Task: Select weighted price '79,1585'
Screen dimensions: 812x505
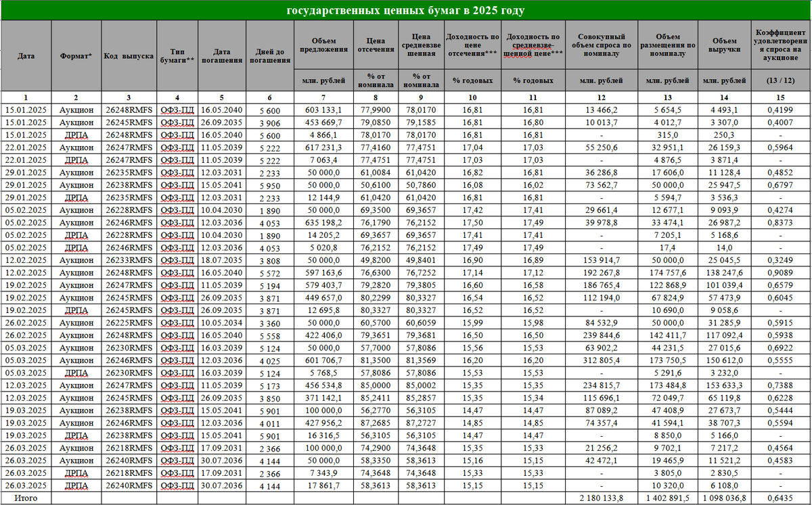Action: tap(422, 122)
